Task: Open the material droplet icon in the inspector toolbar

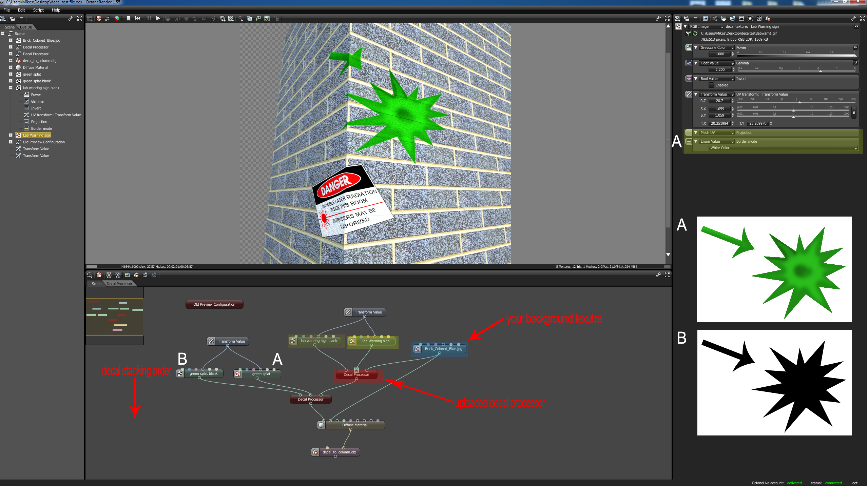Action: (x=768, y=19)
